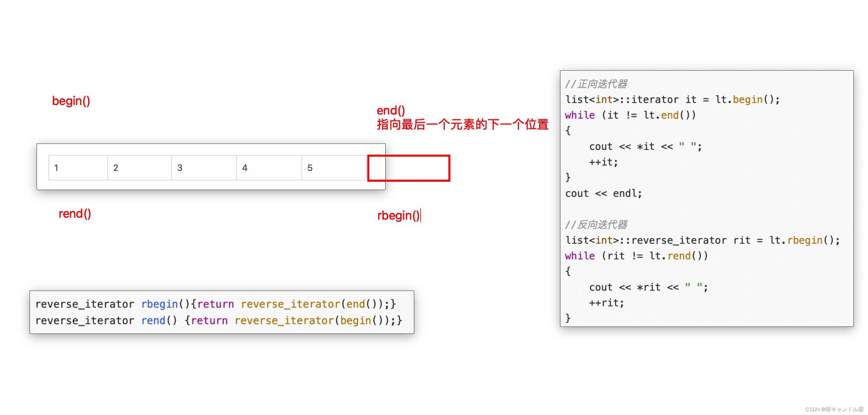This screenshot has width=868, height=415.
Task: Click the cell containing number 3
Action: tap(204, 168)
